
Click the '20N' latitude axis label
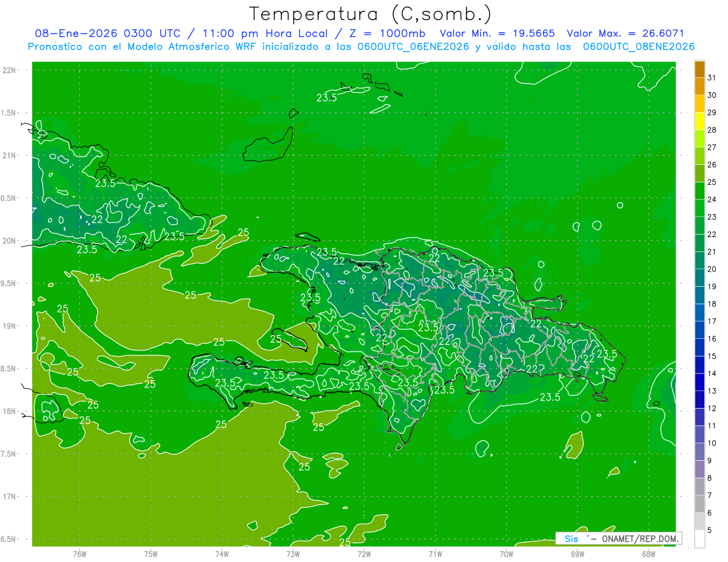pos(10,241)
